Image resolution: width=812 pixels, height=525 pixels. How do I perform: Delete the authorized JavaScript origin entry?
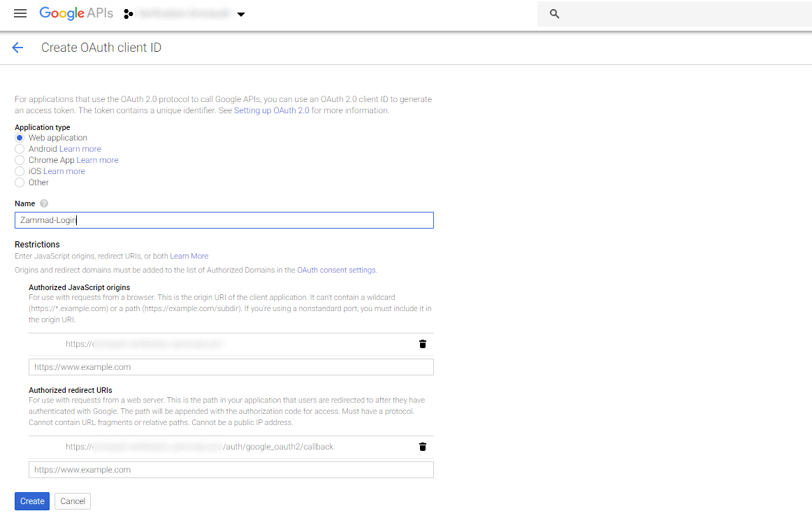coord(423,344)
